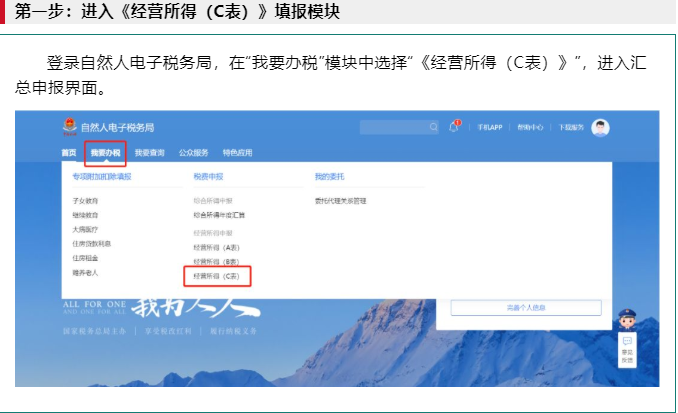The width and height of the screenshot is (678, 413).
Task: Open the notification bell icon
Action: 453,127
